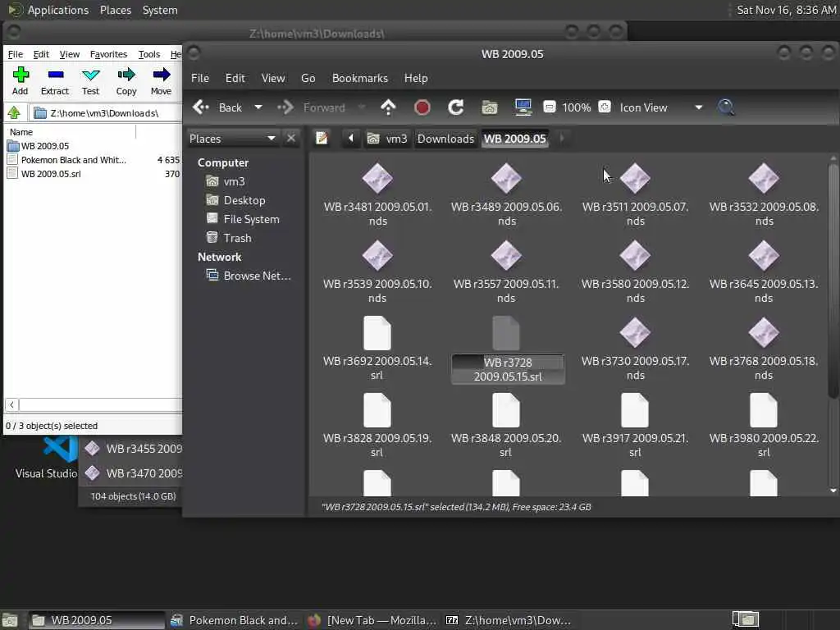Screen dimensions: 840x630
Task: Open the Places sidebar selector dropdown
Action: (x=232, y=139)
